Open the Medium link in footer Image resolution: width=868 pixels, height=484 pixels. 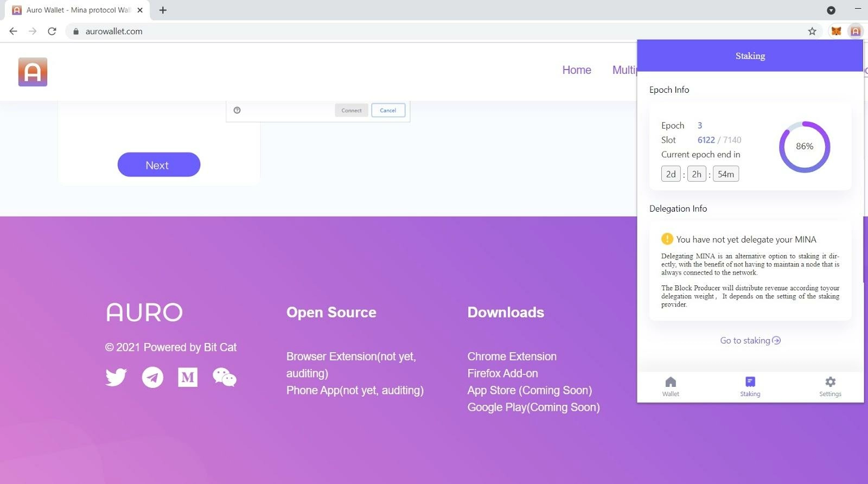[x=188, y=377]
